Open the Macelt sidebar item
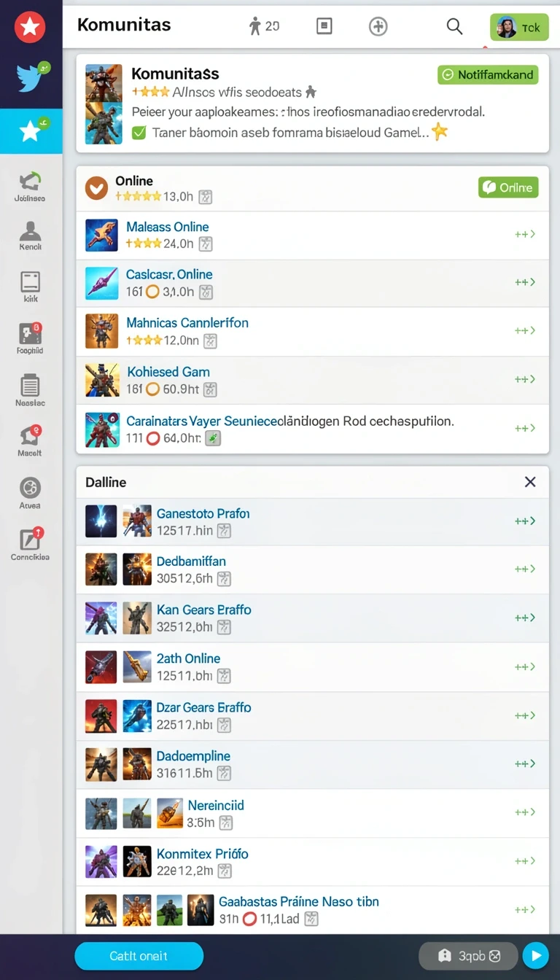560x980 pixels. pos(30,440)
